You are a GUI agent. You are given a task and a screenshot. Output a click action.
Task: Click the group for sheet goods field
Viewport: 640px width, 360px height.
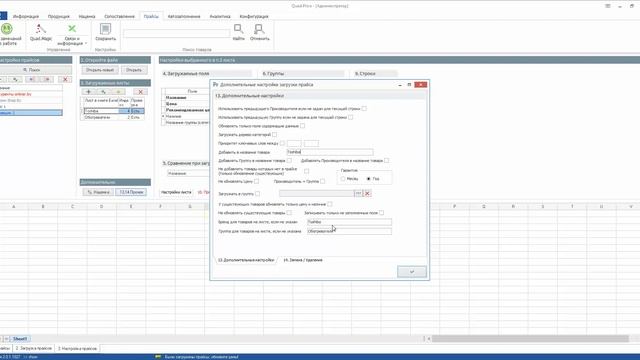point(349,231)
